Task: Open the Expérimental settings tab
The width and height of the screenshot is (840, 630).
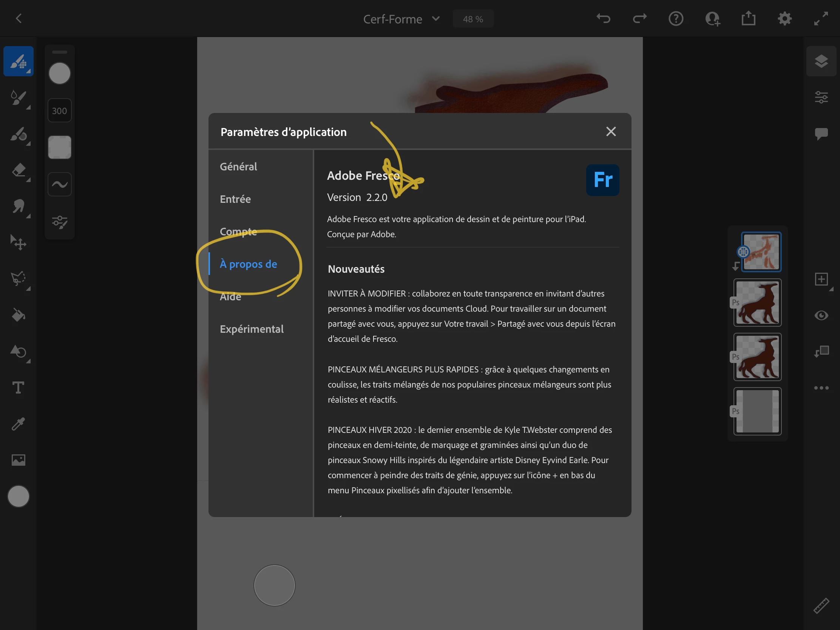Action: click(x=252, y=329)
